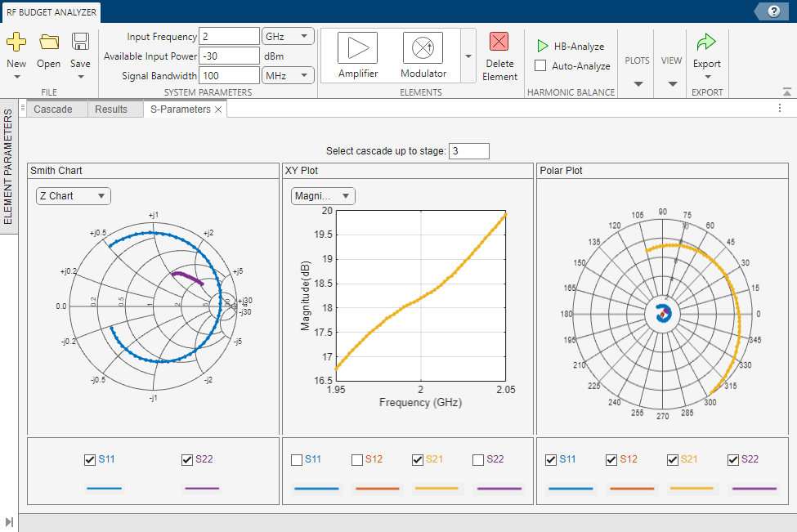Image resolution: width=797 pixels, height=532 pixels.
Task: Click the New file icon
Action: pos(16,42)
